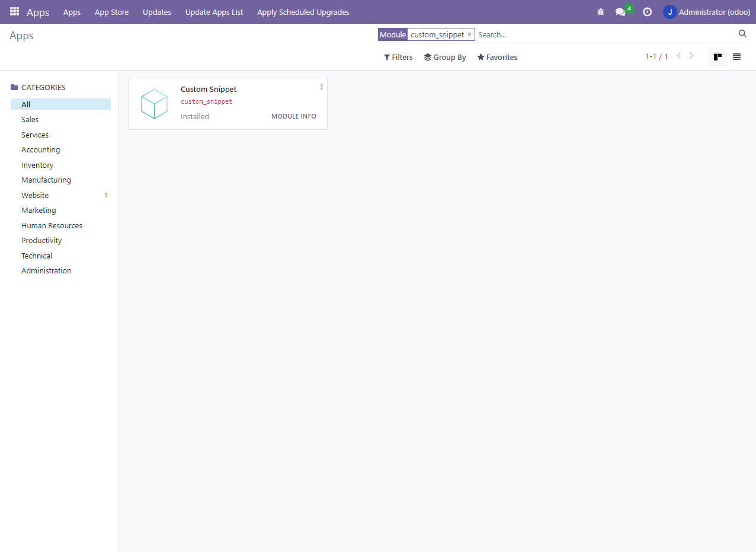Image resolution: width=756 pixels, height=552 pixels.
Task: Open the App Store menu
Action: (x=111, y=12)
